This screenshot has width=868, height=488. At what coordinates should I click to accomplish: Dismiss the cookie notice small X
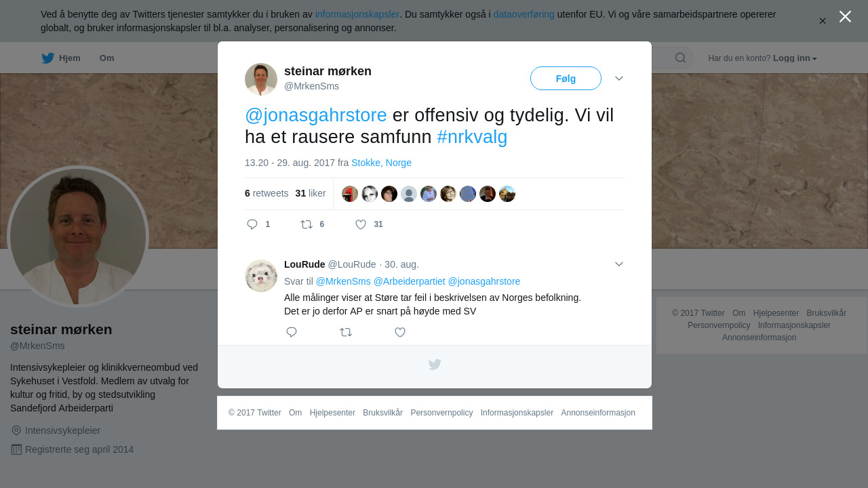823,21
